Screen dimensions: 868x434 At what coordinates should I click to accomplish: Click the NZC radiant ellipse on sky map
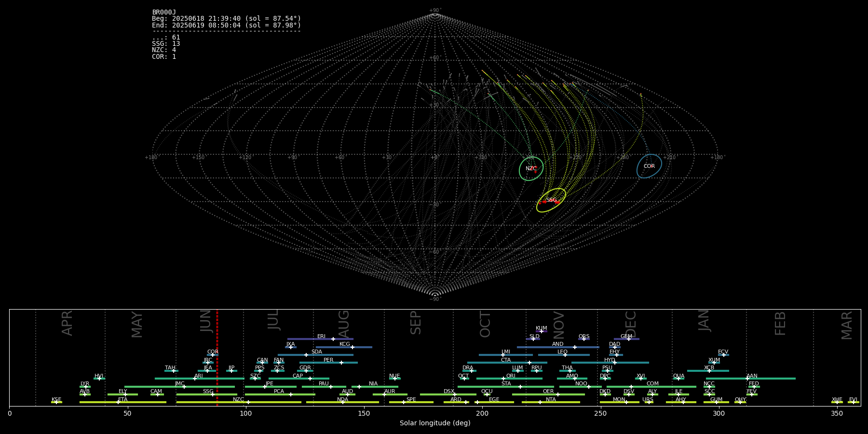tap(531, 169)
